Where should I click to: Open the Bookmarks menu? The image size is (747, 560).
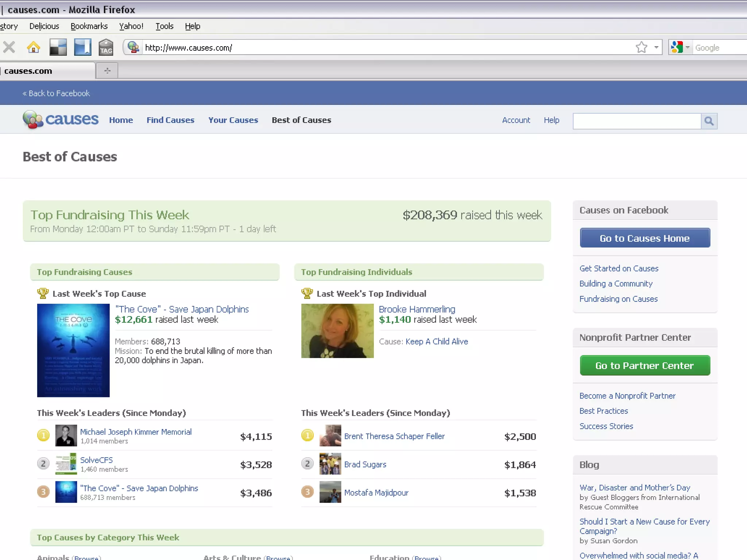coord(89,26)
